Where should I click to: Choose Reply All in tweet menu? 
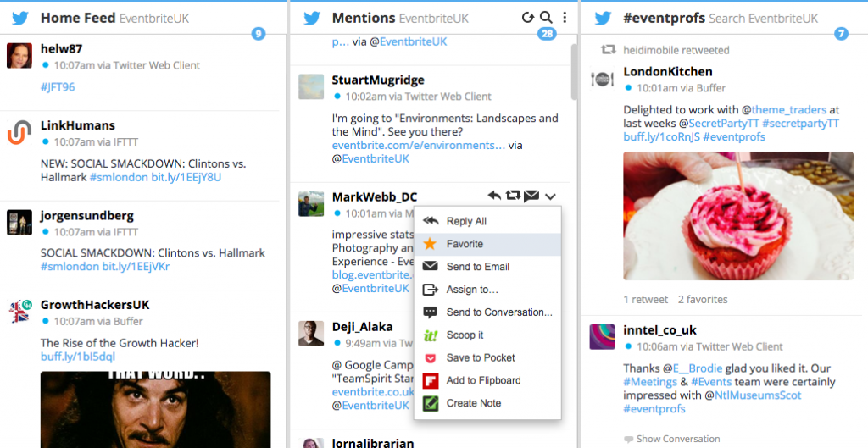coord(487,221)
